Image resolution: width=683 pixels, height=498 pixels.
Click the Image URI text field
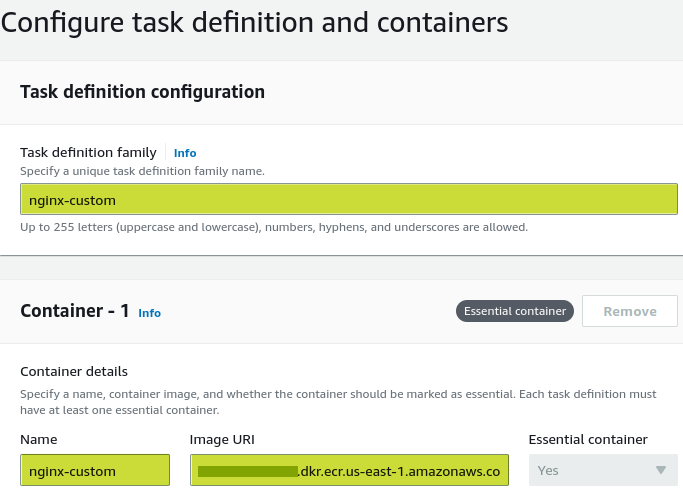[349, 470]
